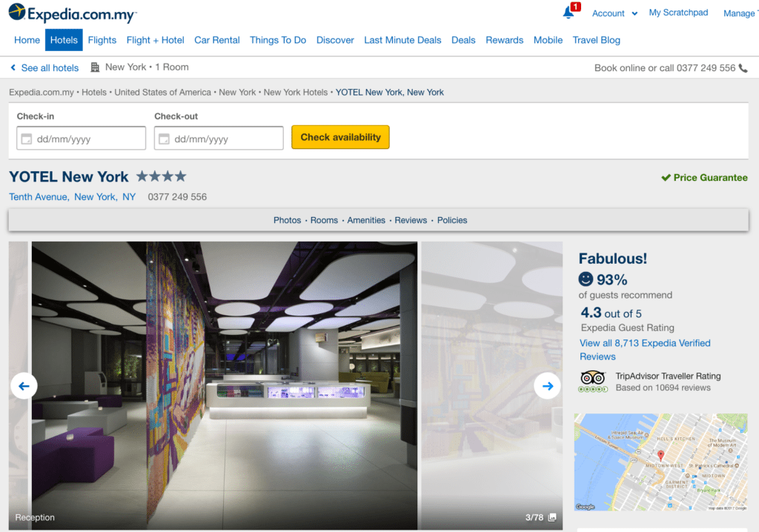759x532 pixels.
Task: Open Flight + Hotel tab
Action: 156,40
